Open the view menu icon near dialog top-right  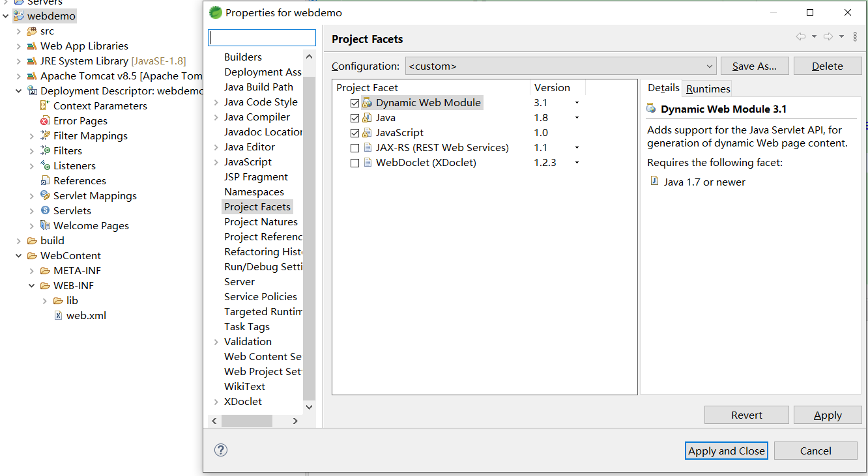(856, 37)
